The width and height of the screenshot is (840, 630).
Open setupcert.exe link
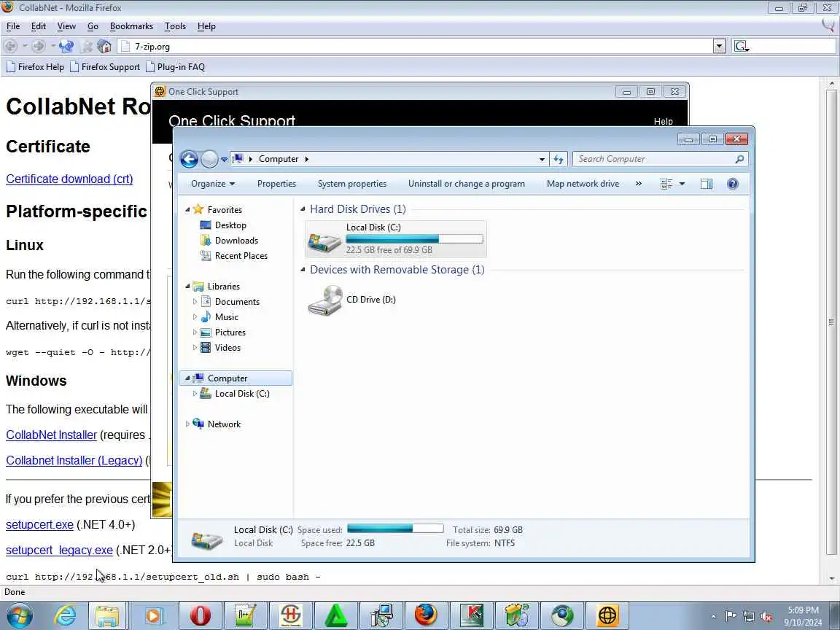click(39, 524)
